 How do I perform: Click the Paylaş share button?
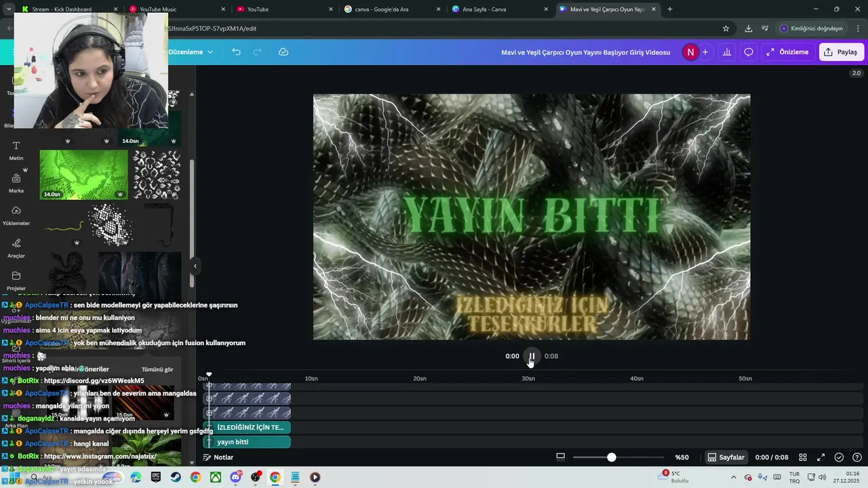point(842,52)
